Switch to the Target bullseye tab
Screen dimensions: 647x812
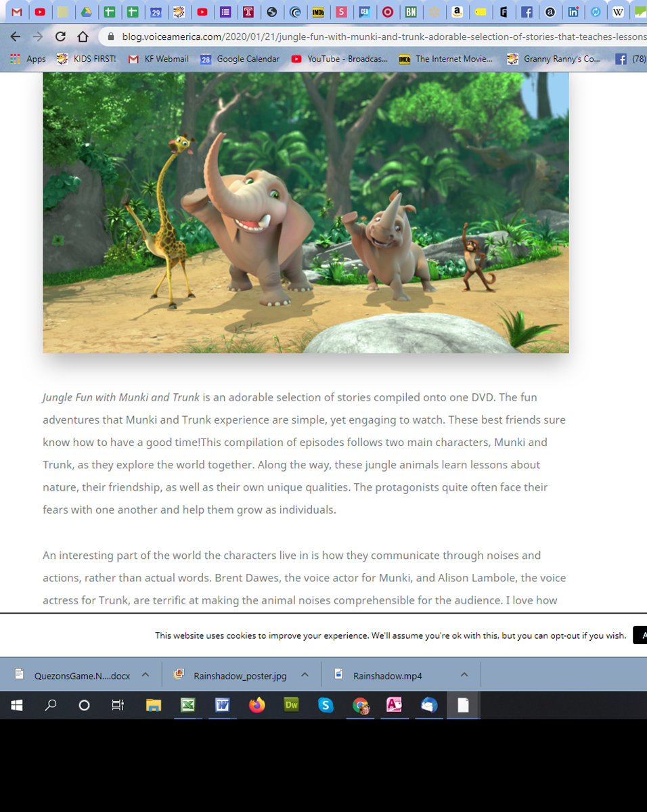coord(387,12)
